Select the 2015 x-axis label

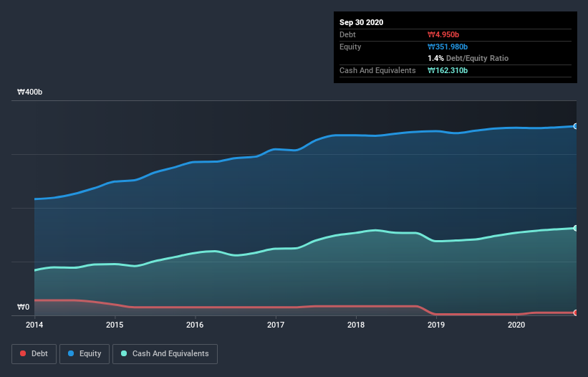click(x=115, y=325)
